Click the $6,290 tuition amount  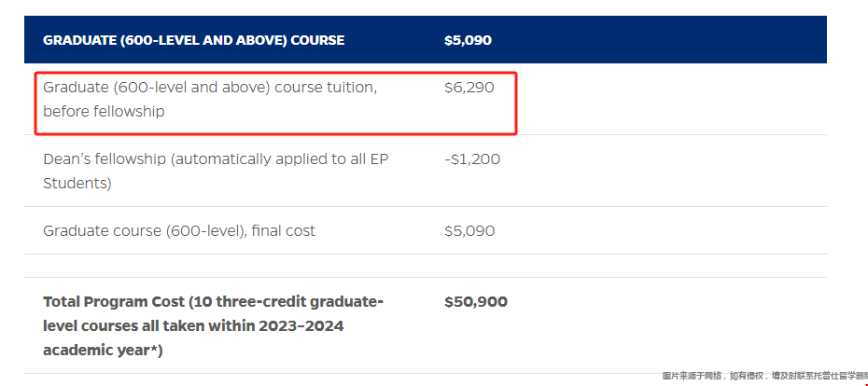(x=469, y=88)
